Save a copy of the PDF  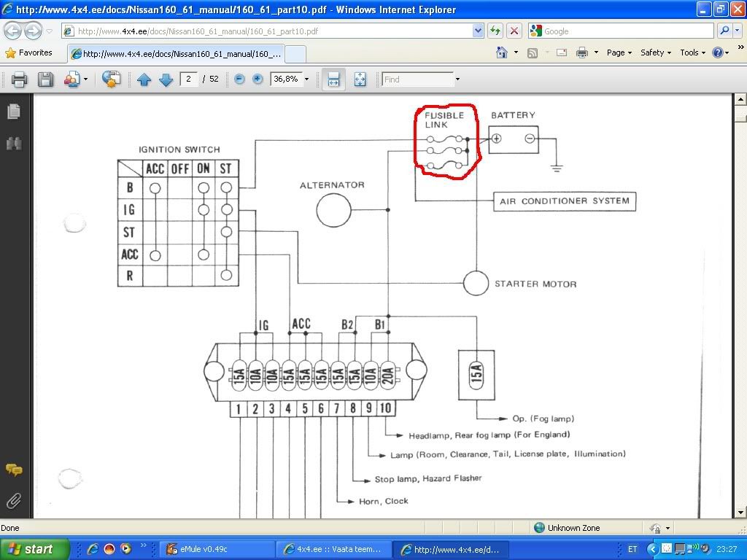point(45,79)
